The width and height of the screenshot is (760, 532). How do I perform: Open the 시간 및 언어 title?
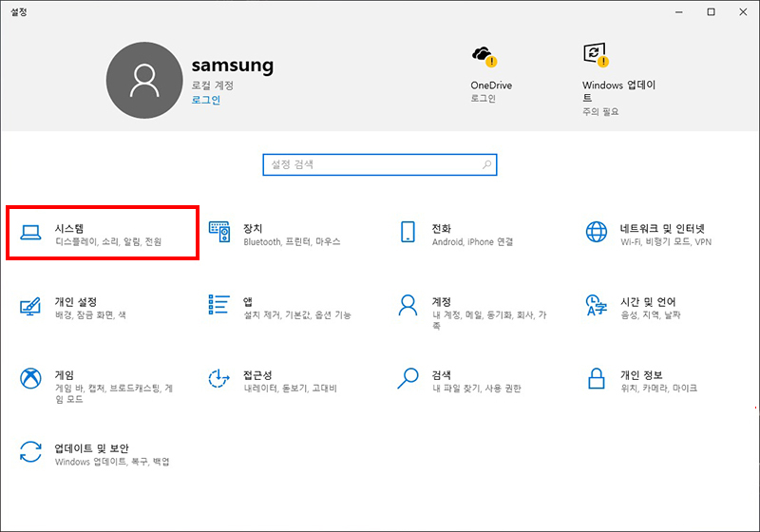click(648, 302)
